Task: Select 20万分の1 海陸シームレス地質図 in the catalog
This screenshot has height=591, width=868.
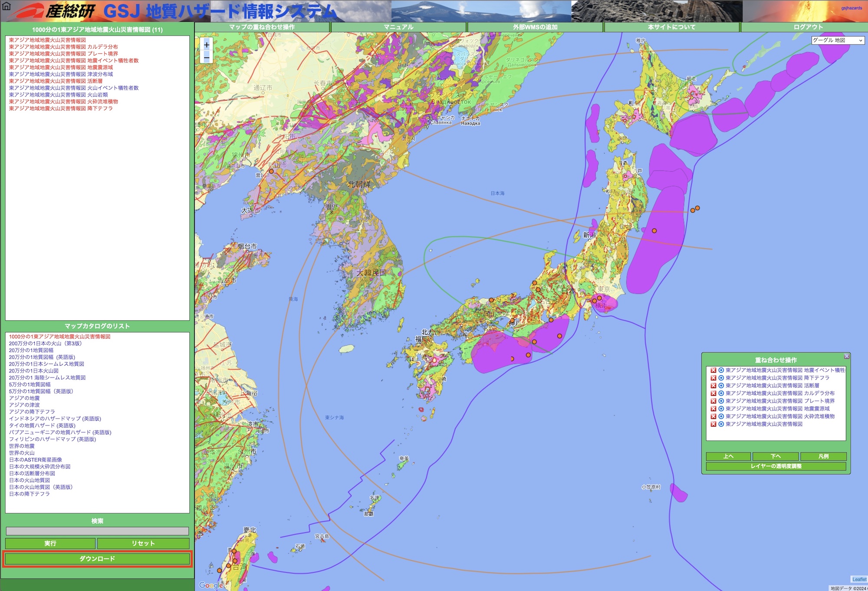Action: (x=47, y=378)
